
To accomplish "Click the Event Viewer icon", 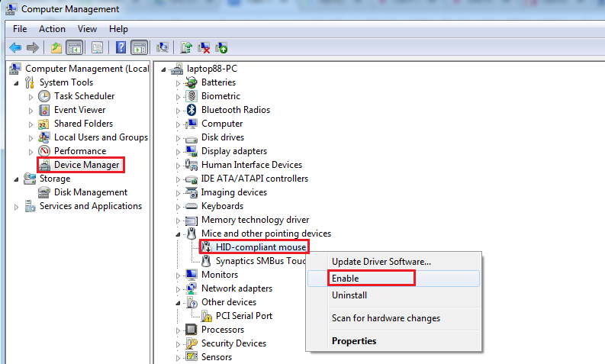I will 44,110.
